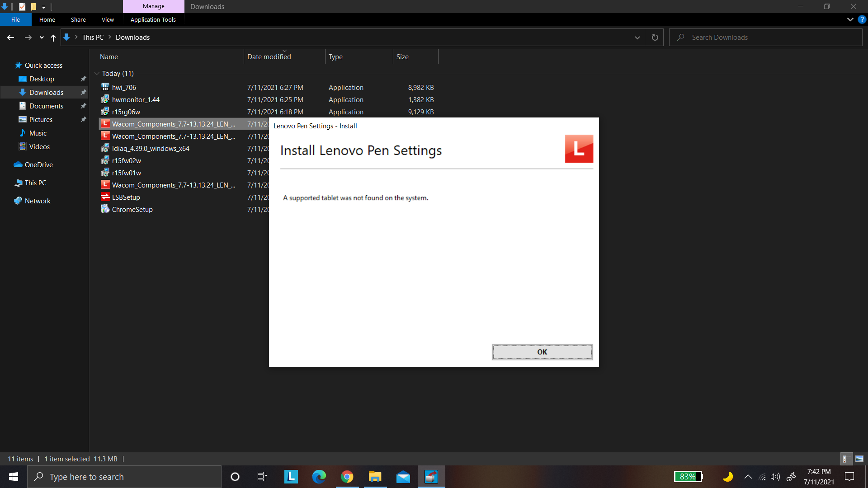
Task: Select the r15fw01w file icon
Action: tap(105, 172)
